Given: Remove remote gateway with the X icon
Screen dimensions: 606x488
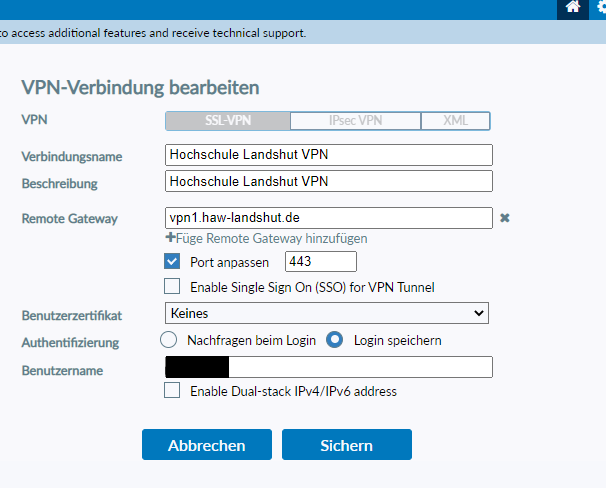Looking at the screenshot, I should (504, 218).
